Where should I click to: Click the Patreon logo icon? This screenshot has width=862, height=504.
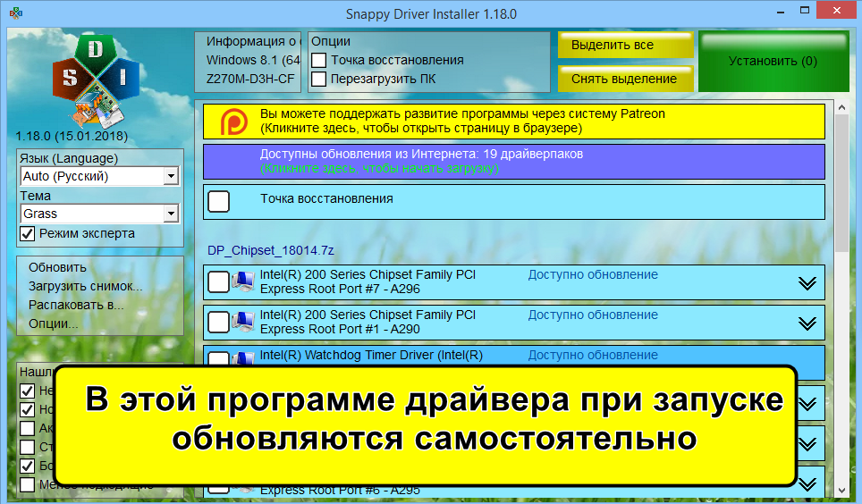click(234, 122)
